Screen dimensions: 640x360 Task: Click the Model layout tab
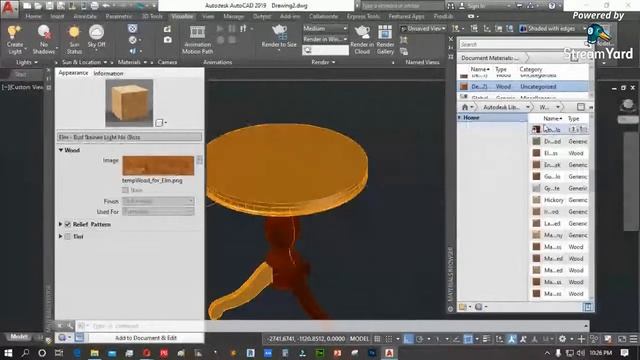19,337
